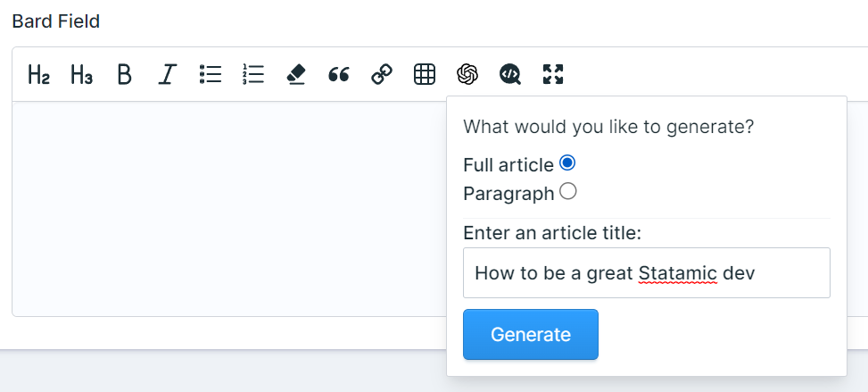Insert a numbered list

pyautogui.click(x=253, y=74)
